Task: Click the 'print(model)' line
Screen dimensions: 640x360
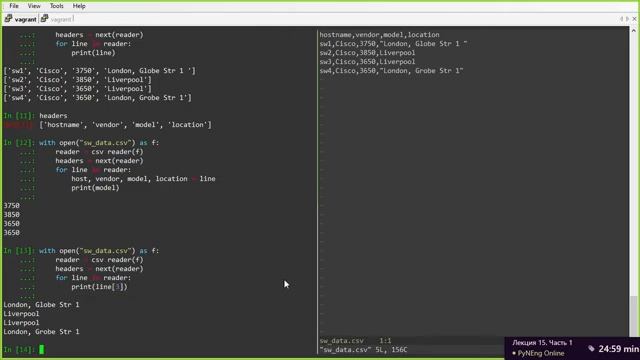Action: [95, 188]
